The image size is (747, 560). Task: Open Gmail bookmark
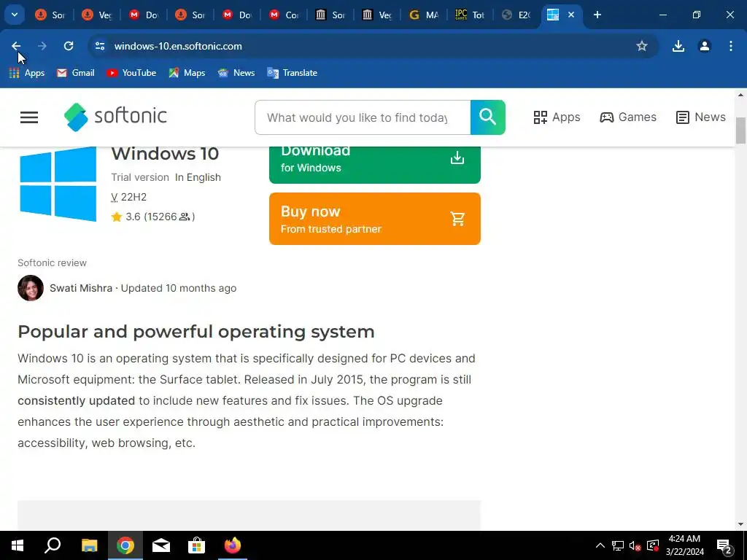point(76,73)
